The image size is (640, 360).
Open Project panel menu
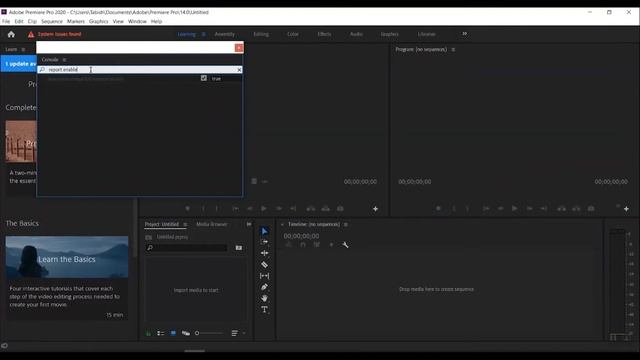(185, 224)
